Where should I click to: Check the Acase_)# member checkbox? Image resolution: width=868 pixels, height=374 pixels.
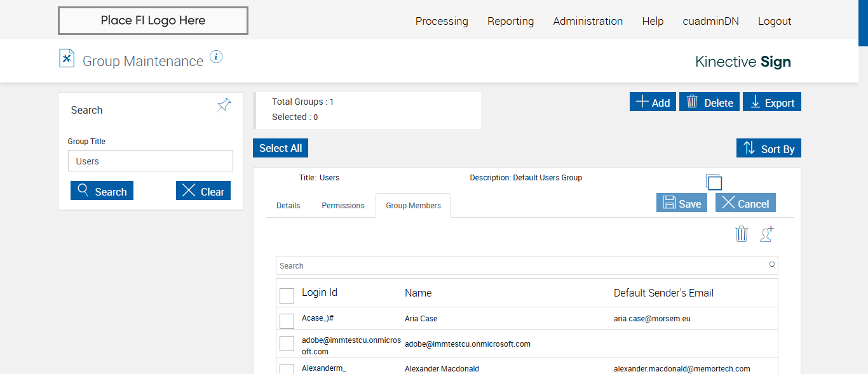click(287, 321)
